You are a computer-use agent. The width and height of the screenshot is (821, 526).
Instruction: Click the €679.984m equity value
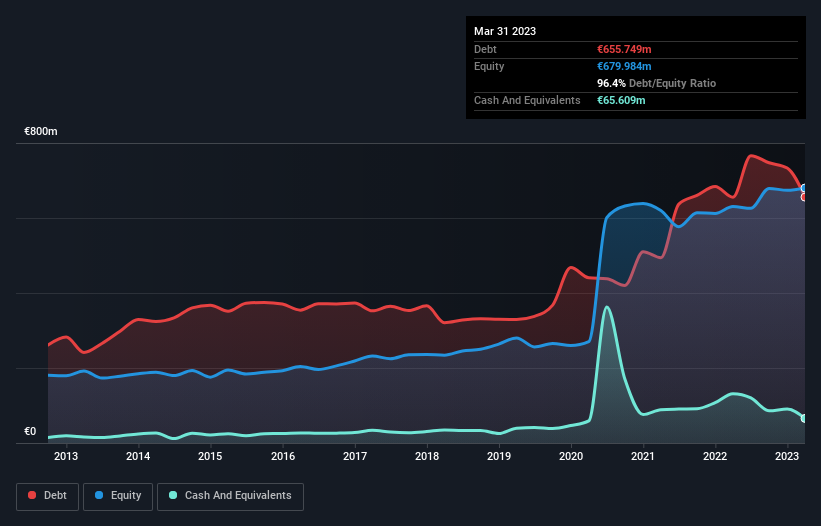click(x=624, y=66)
